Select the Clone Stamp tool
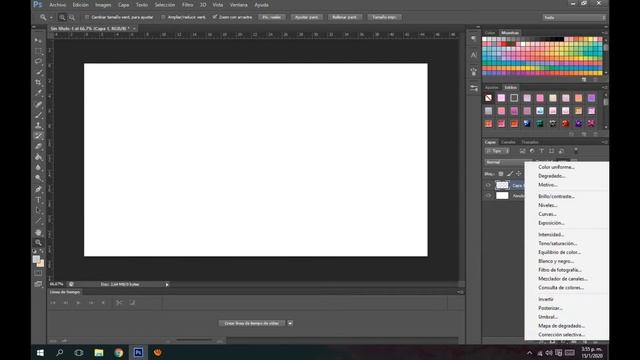Image resolution: width=640 pixels, height=360 pixels. pyautogui.click(x=38, y=125)
